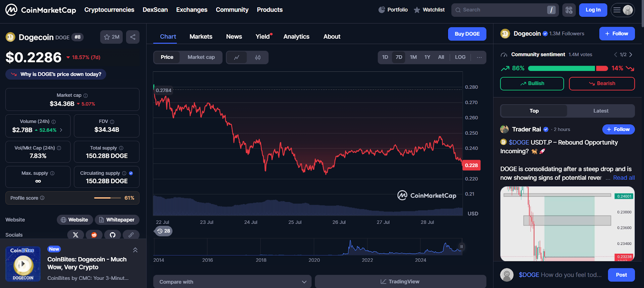Show Market cap info tooltip icon

point(85,95)
